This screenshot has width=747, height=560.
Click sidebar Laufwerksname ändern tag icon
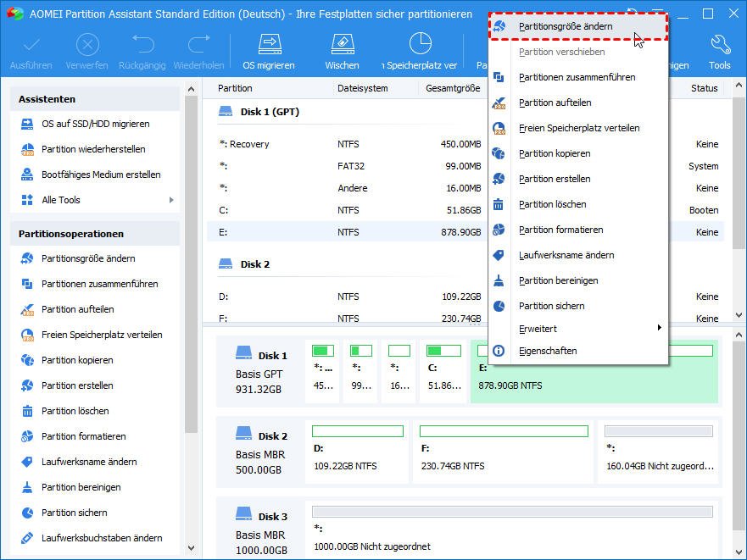point(27,462)
